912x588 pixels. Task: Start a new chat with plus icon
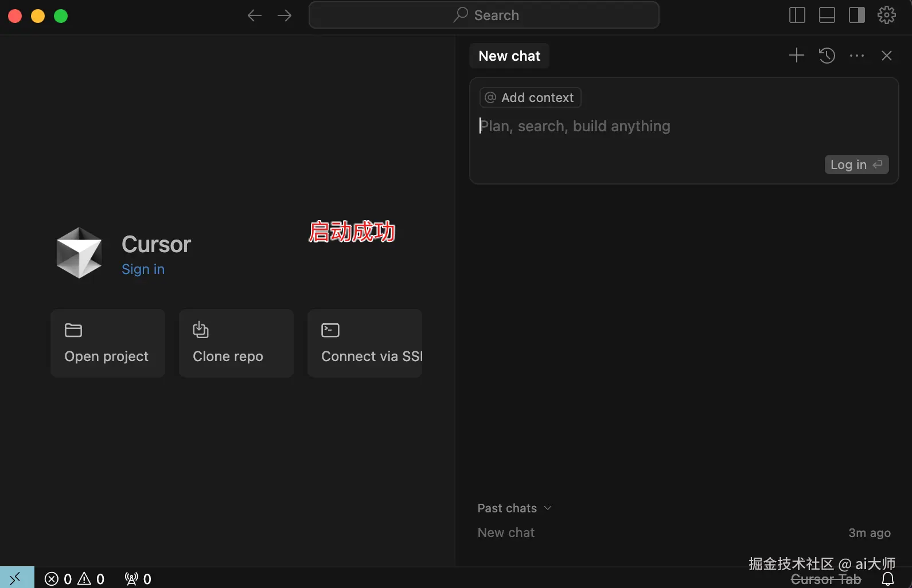click(x=797, y=55)
